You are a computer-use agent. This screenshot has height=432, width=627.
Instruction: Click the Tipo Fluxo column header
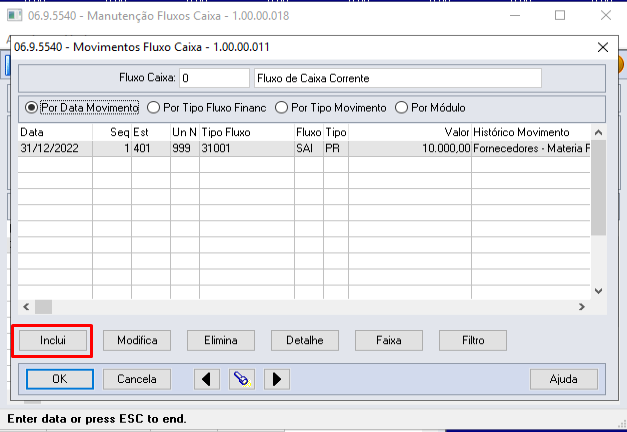pos(247,132)
